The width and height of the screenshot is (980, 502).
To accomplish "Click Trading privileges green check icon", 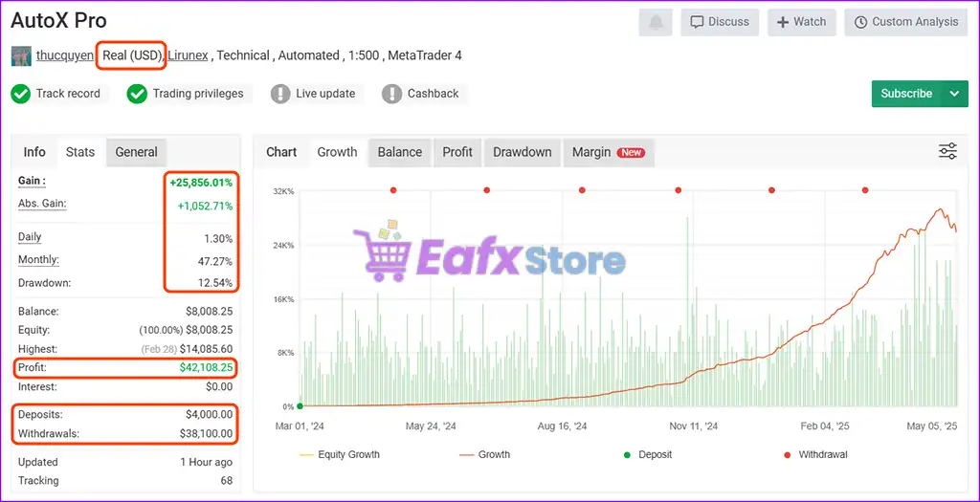I will (x=137, y=95).
